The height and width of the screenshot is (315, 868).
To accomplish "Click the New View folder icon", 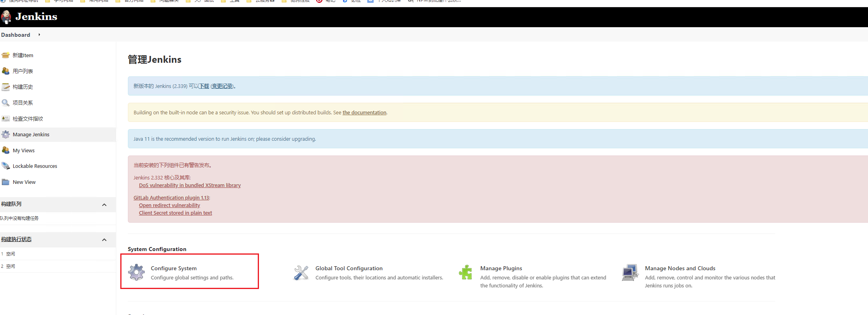I will 6,182.
